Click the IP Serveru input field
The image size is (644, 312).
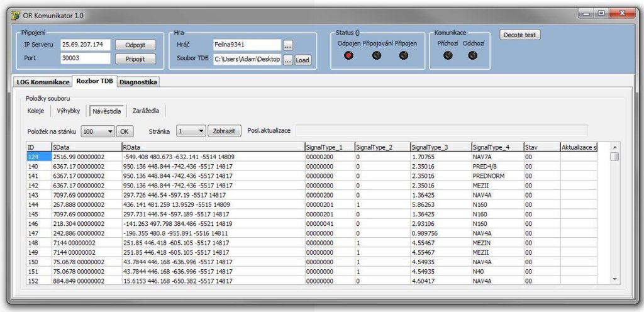[x=86, y=44]
